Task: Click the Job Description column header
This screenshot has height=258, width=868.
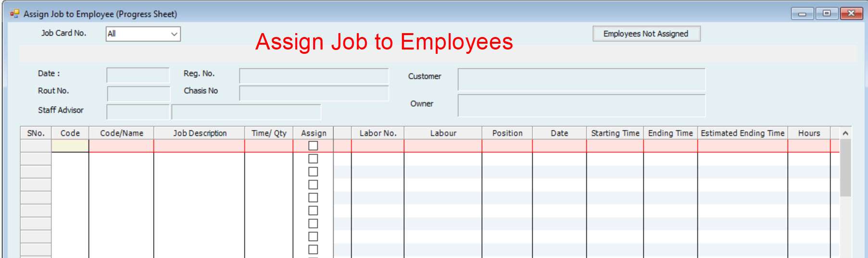Action: [199, 133]
